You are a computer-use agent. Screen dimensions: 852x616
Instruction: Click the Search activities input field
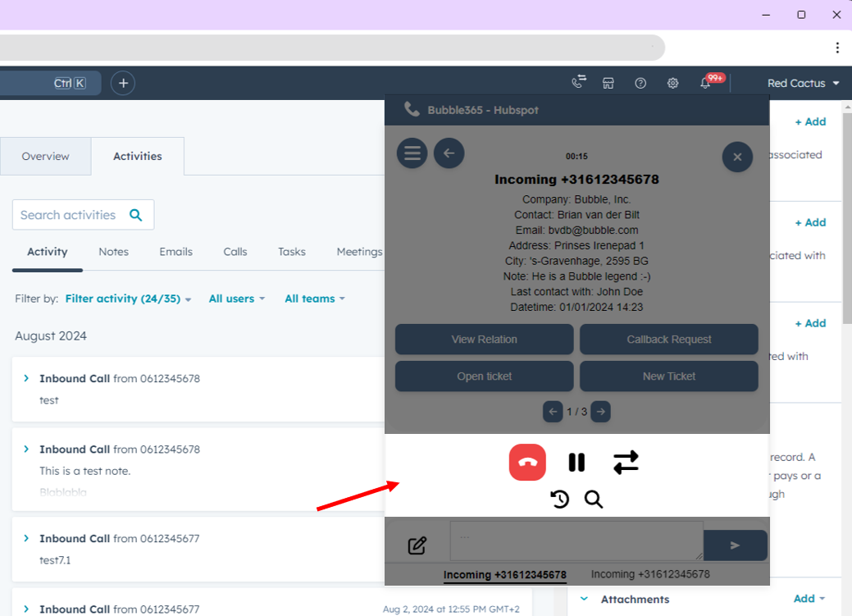[x=70, y=215]
